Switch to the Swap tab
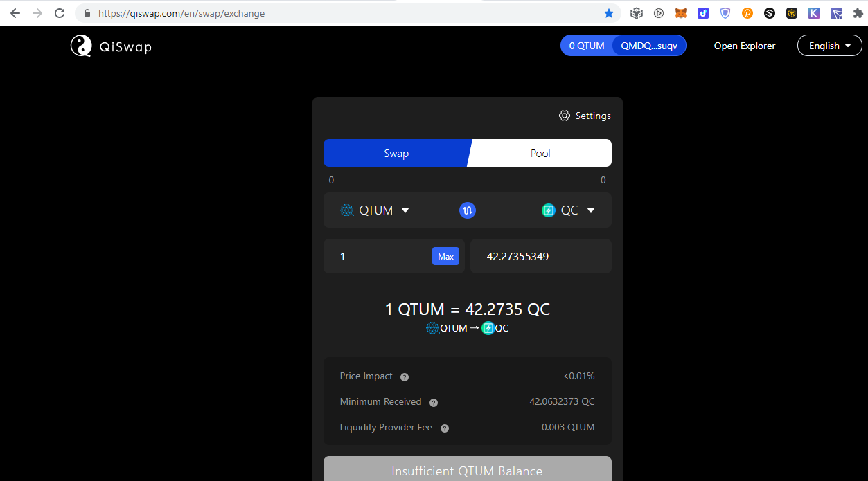The image size is (868, 481). click(396, 153)
